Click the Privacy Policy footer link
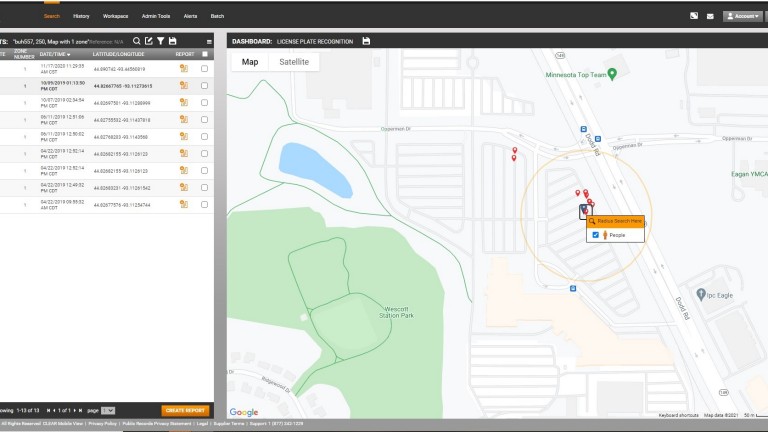This screenshot has width=768, height=432. click(102, 424)
